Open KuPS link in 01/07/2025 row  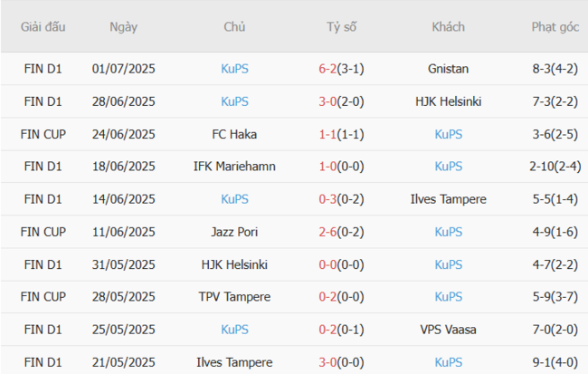point(234,69)
